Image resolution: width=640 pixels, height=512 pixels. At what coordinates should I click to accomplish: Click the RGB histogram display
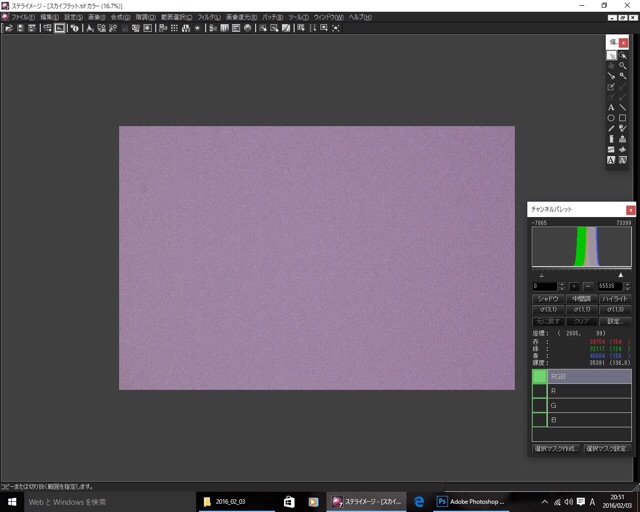(x=582, y=247)
